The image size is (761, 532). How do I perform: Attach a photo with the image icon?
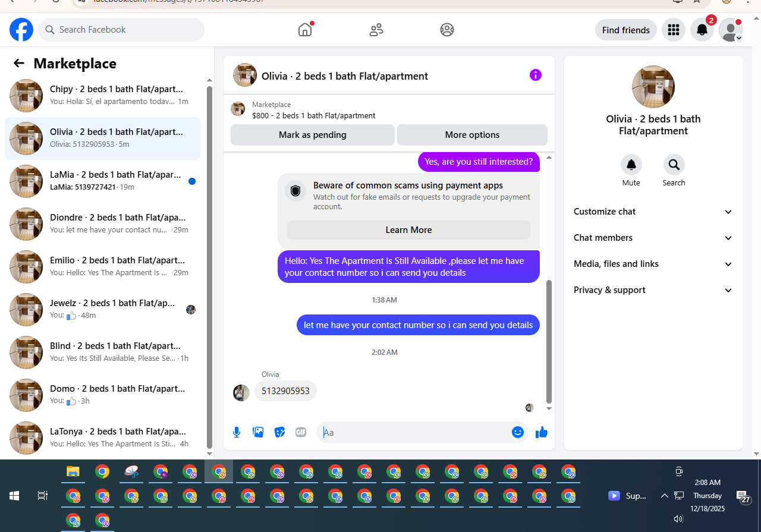pos(258,432)
